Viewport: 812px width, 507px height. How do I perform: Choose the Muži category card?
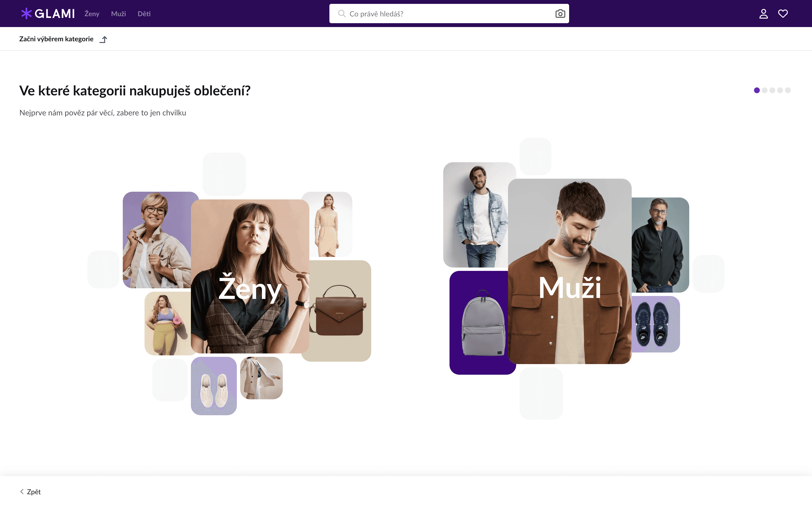(570, 271)
